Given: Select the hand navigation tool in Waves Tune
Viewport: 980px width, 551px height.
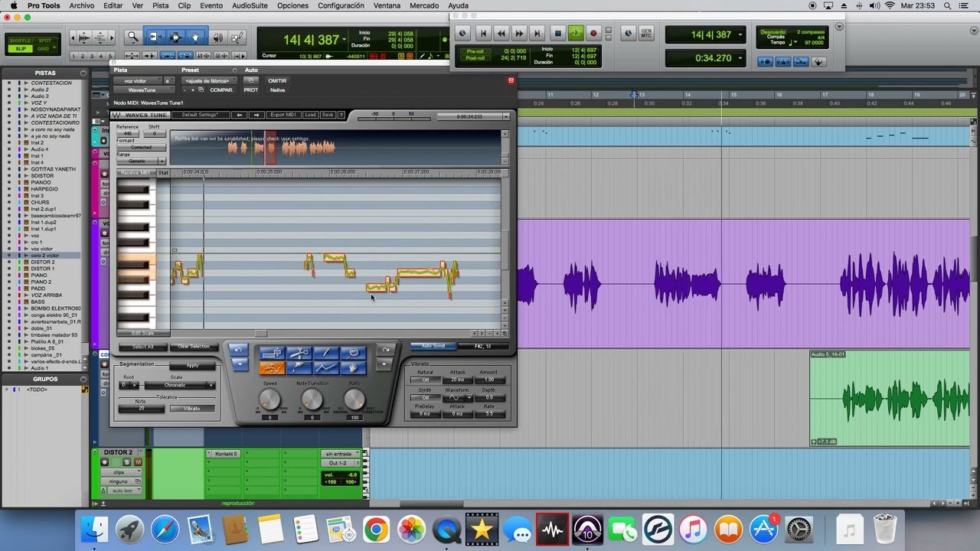Looking at the screenshot, I should (354, 368).
